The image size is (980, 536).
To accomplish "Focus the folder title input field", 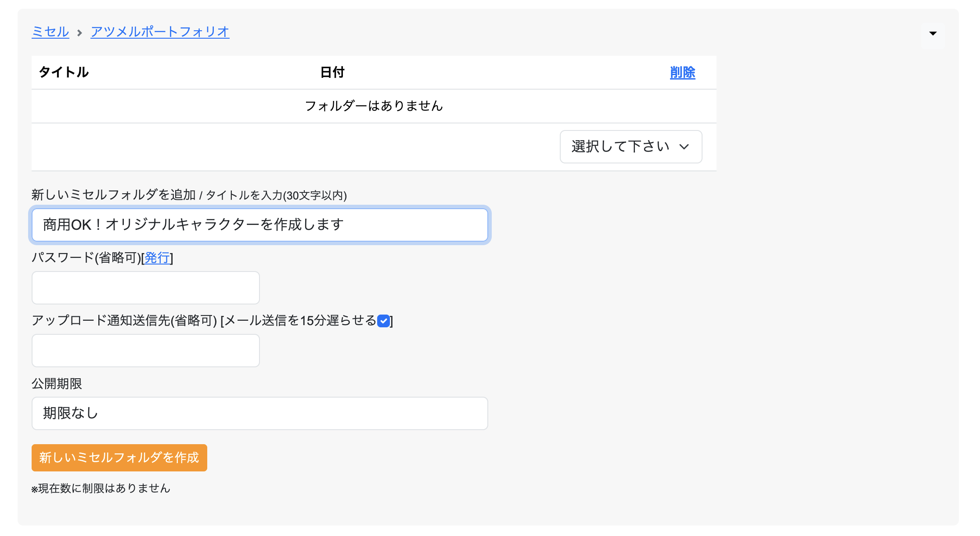I will point(260,225).
